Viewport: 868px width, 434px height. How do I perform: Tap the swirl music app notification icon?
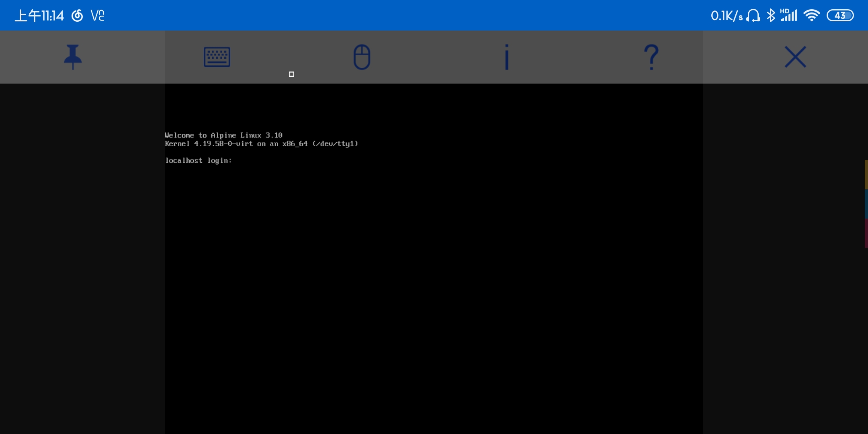click(x=77, y=16)
